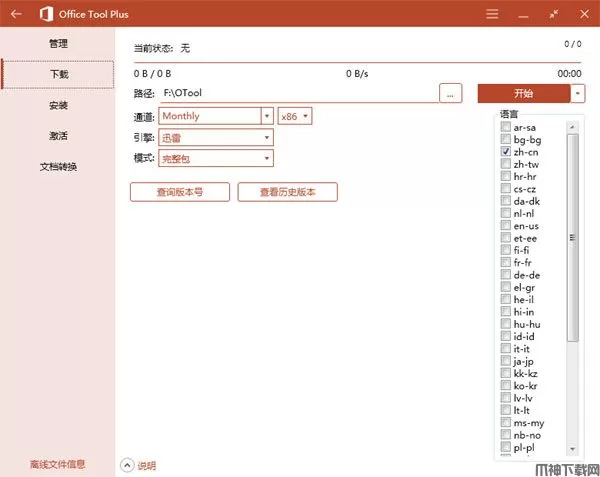
Task: Click the browse path ellipsis button
Action: pos(450,93)
